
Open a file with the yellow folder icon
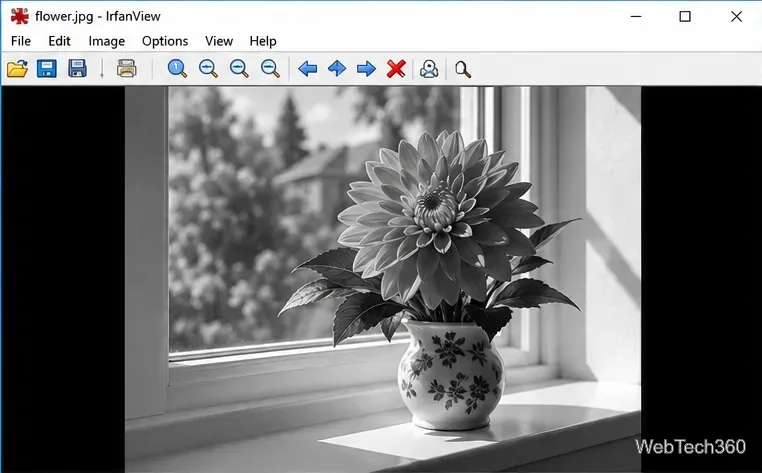pos(17,69)
